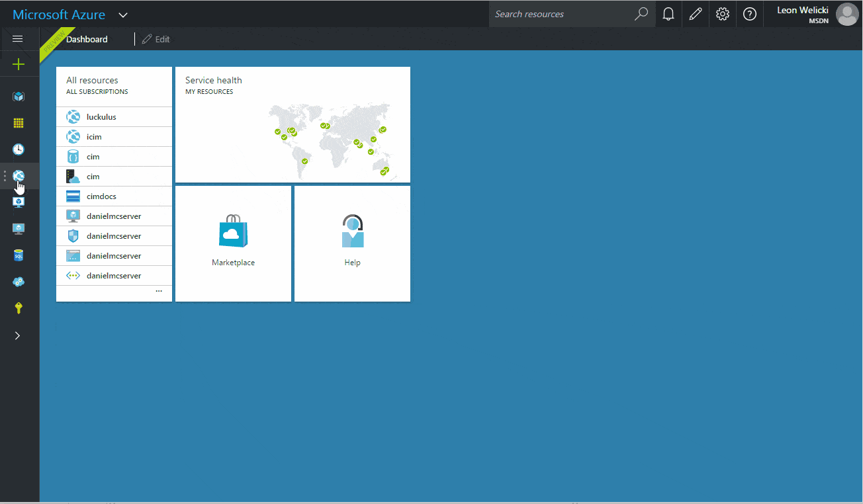Image resolution: width=863 pixels, height=504 pixels.
Task: Open the hamburger menu in the sidebar
Action: (18, 39)
